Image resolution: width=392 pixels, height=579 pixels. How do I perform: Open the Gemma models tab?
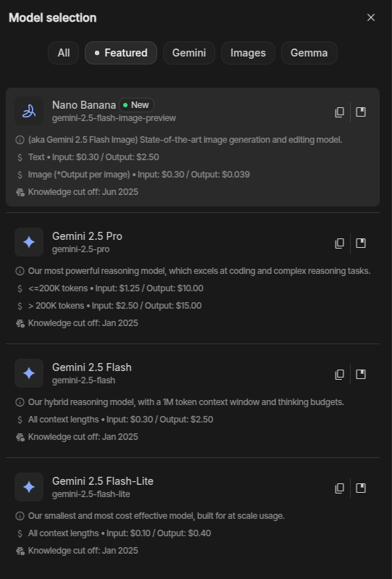click(309, 53)
